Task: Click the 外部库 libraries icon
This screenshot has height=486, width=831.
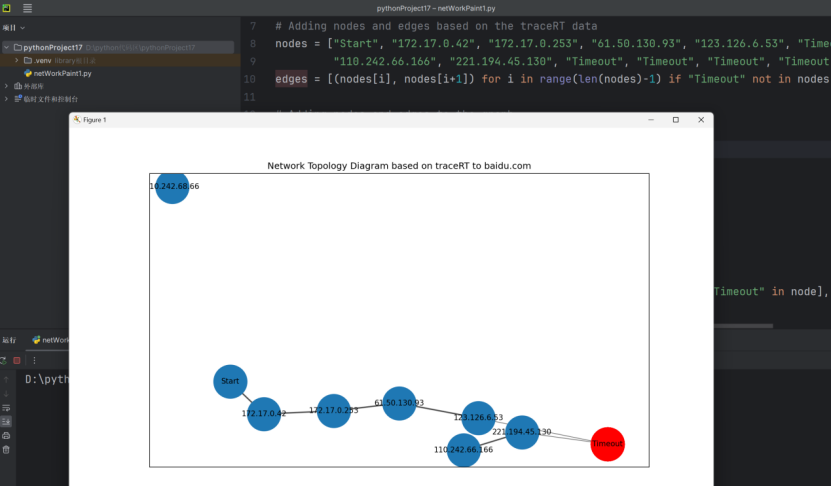Action: click(x=18, y=86)
